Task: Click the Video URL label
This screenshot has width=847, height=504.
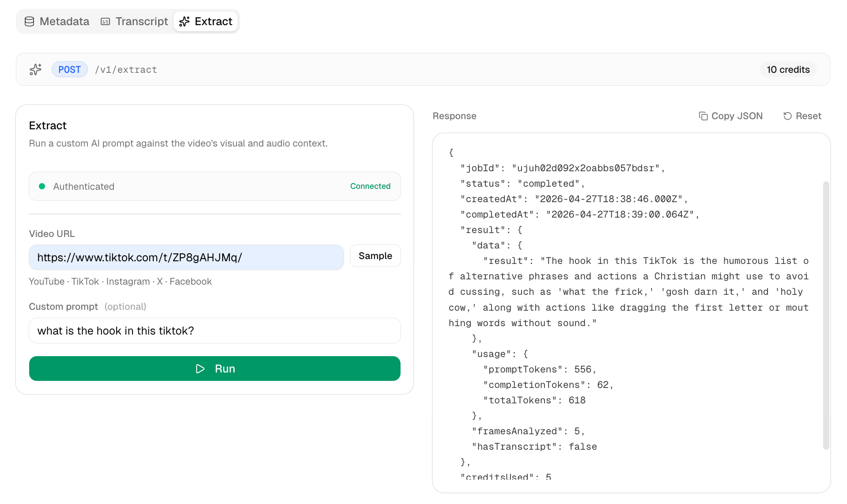Action: [x=52, y=234]
